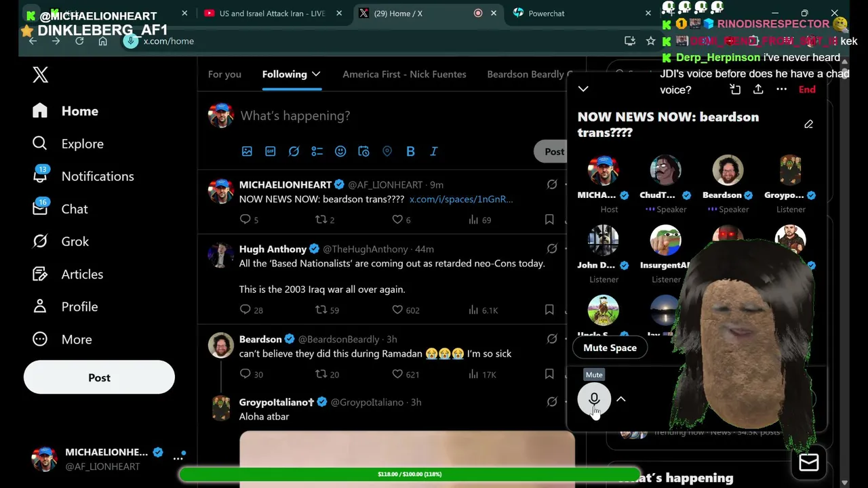The image size is (868, 488).
Task: Edit the Space title pencil icon
Action: [x=808, y=124]
